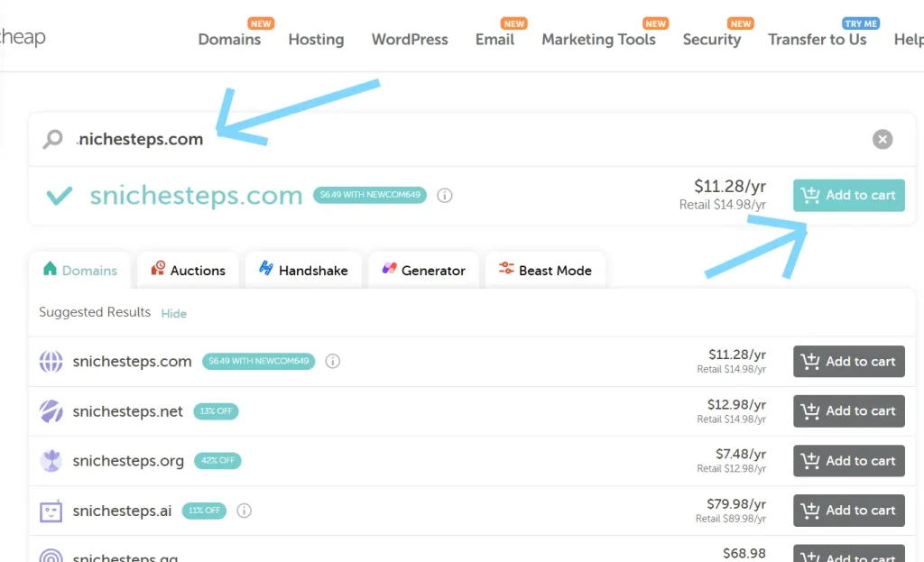Click the Generator tab's colored icon
The height and width of the screenshot is (562, 924).
[x=389, y=268]
